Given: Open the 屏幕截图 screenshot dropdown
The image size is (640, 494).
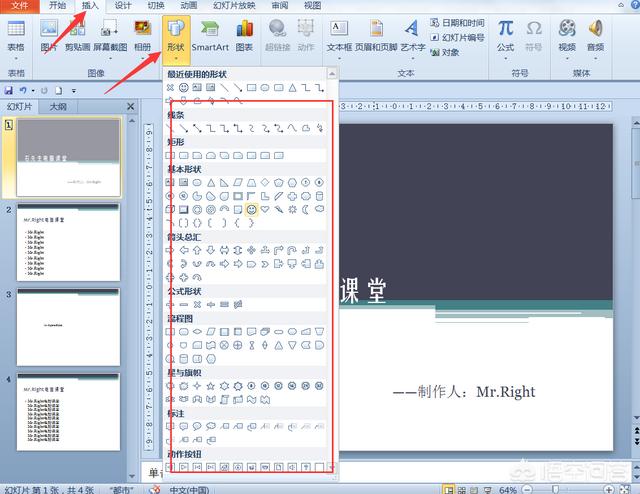Looking at the screenshot, I should 110,58.
